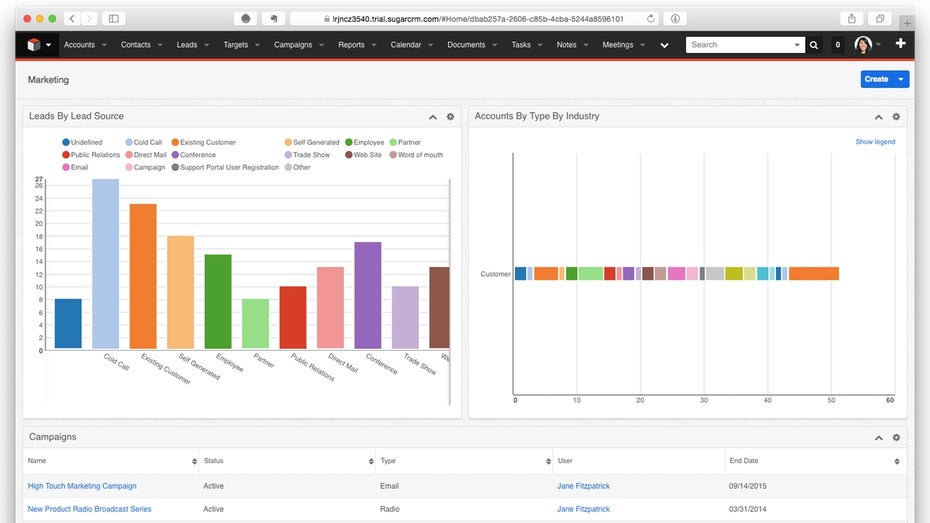Open the Campaigns module tab

click(293, 45)
